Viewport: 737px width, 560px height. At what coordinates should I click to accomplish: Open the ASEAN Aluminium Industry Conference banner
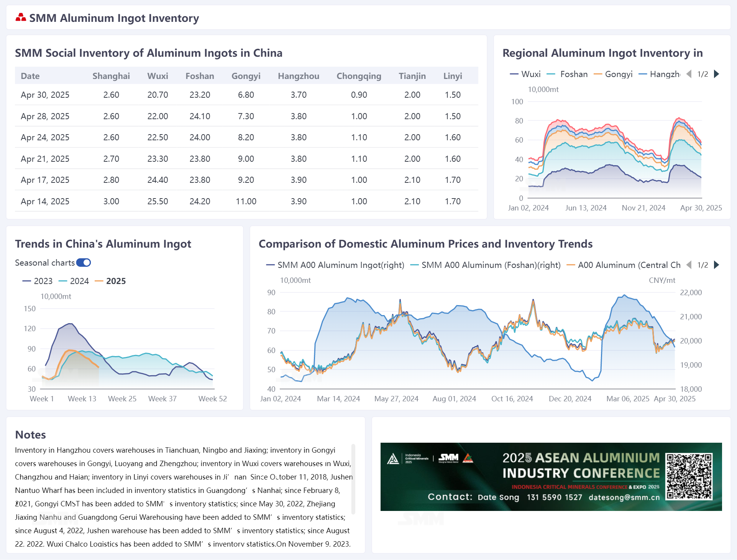[x=551, y=476]
